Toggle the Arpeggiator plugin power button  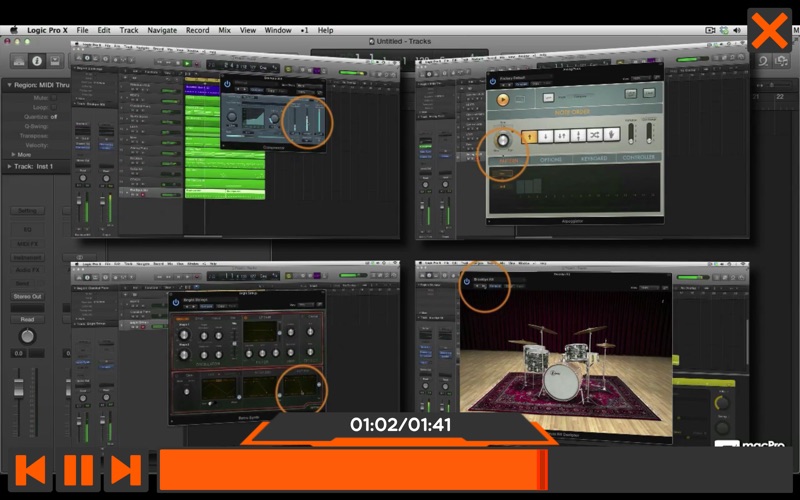pos(493,81)
